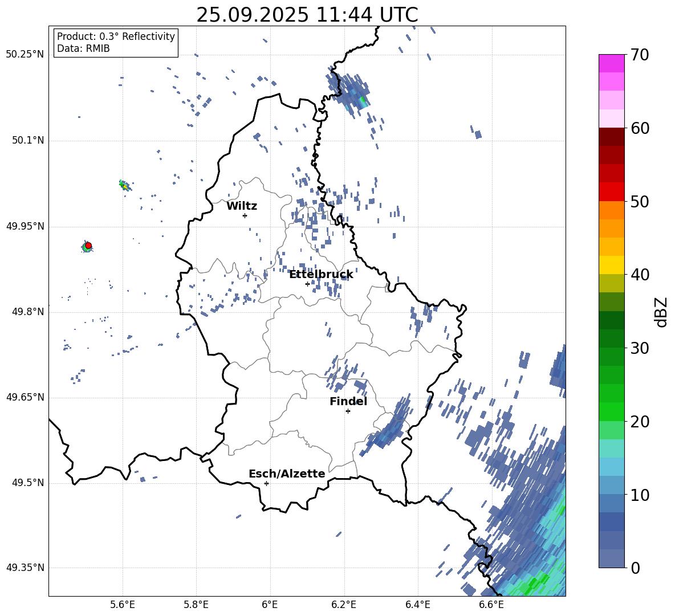Image resolution: width=675 pixels, height=616 pixels.
Task: Click the 6.6°E longitude label
Action: click(491, 605)
